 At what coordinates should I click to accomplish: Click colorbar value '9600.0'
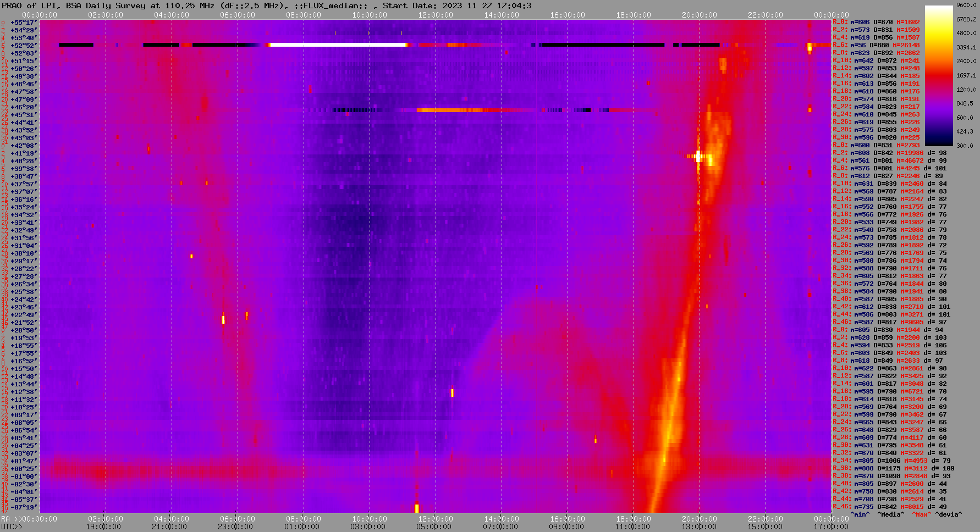pos(966,5)
